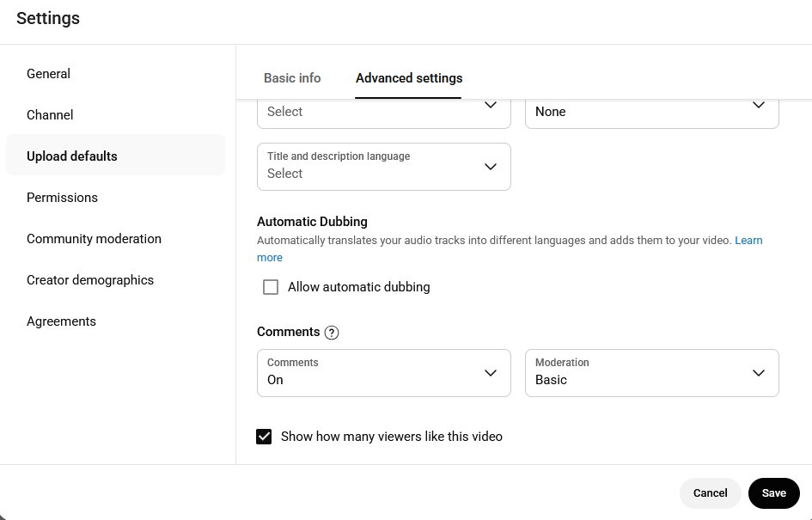This screenshot has height=520, width=812.
Task: Open the dropdown showing None
Action: point(651,112)
